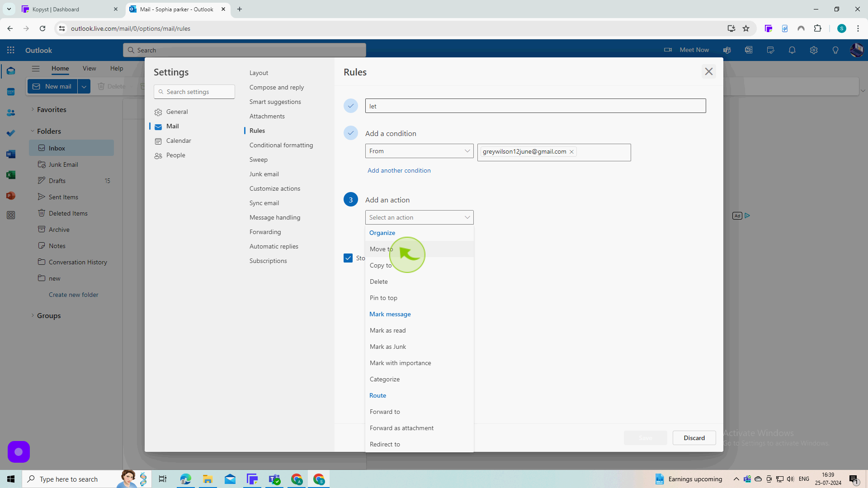Image resolution: width=868 pixels, height=488 pixels.
Task: Toggle the navigation pane hamburger icon
Action: click(x=36, y=69)
